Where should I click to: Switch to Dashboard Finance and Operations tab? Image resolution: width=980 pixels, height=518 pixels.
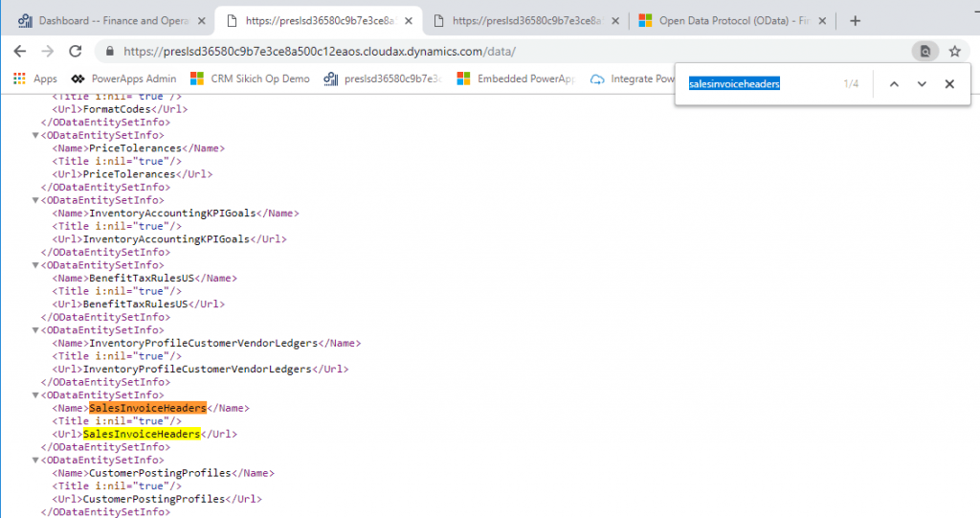tap(110, 20)
